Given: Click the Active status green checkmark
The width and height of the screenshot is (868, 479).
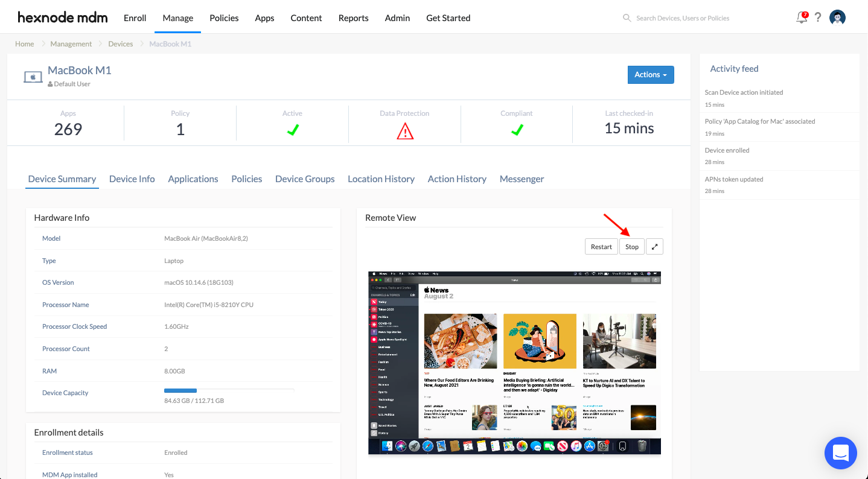Looking at the screenshot, I should click(292, 128).
